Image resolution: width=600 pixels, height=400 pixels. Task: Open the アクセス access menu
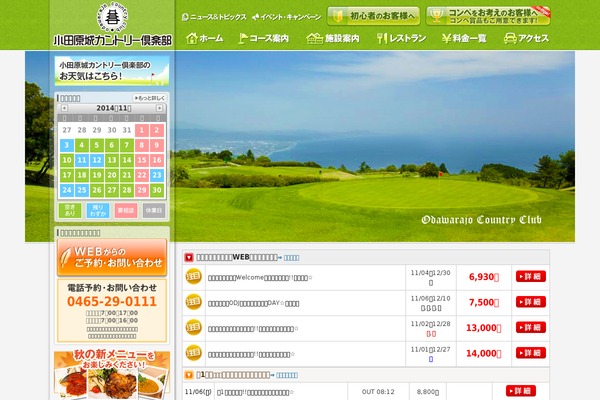point(526,38)
